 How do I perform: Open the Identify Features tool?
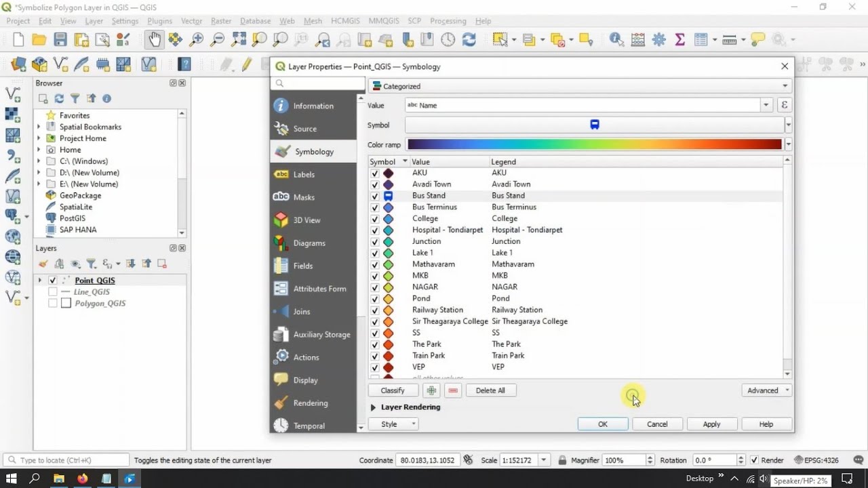pyautogui.click(x=616, y=39)
